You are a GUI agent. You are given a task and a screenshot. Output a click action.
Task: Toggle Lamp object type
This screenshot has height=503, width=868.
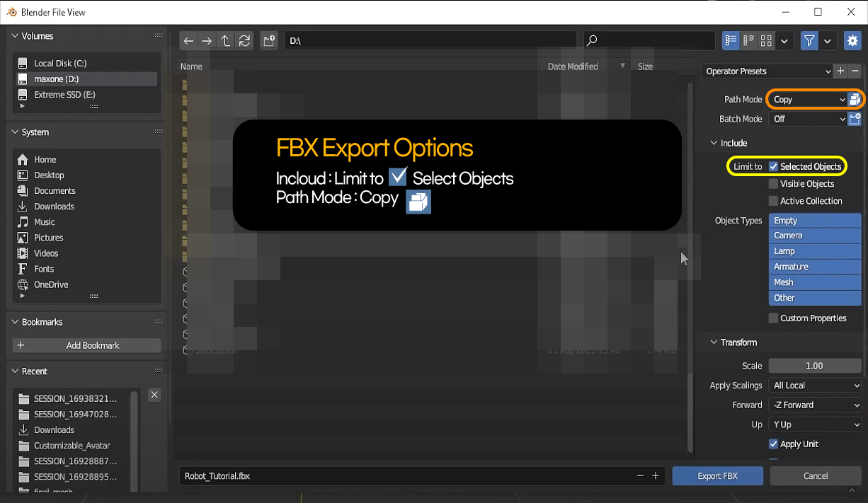[x=815, y=251]
